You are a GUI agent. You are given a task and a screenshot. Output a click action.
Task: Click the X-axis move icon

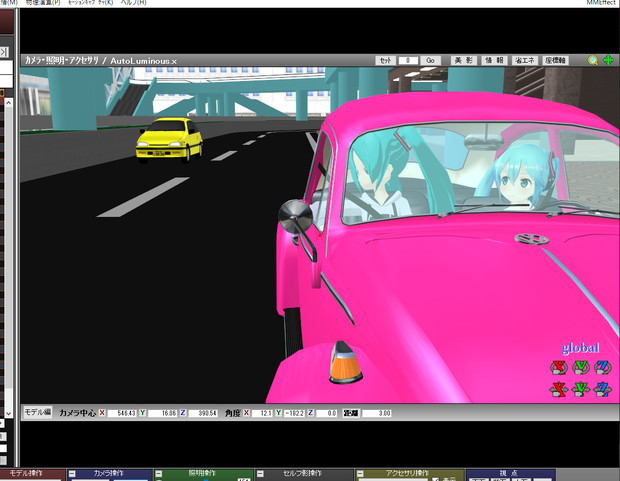click(x=559, y=389)
